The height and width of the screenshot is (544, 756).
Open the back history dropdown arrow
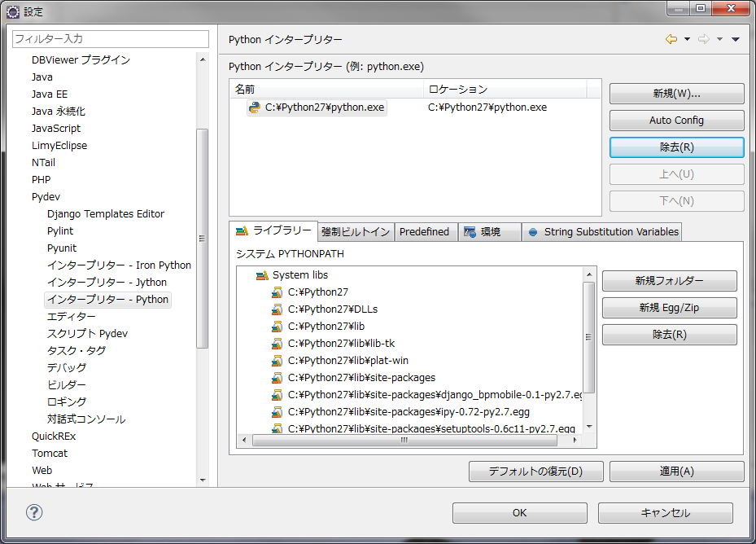(687, 39)
